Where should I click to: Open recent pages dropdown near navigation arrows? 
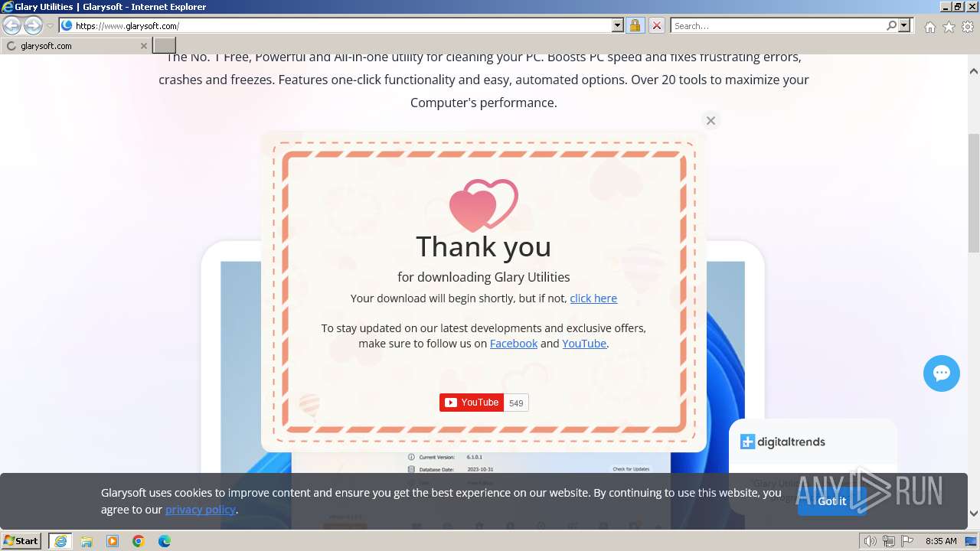[x=50, y=25]
